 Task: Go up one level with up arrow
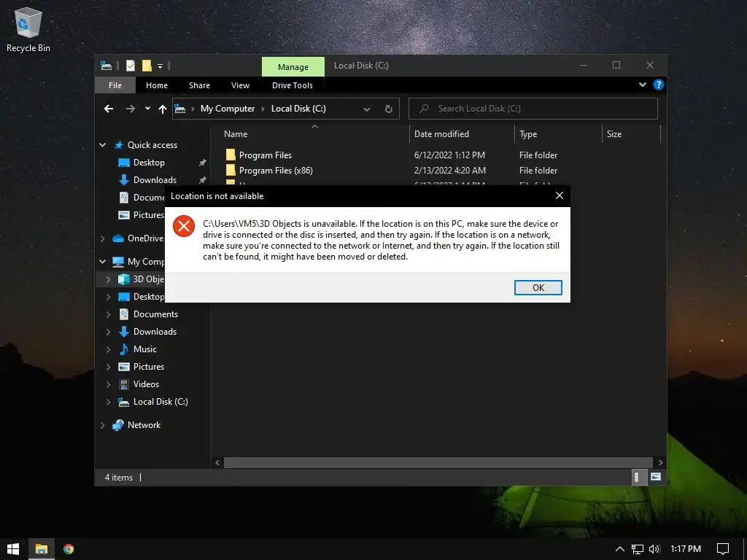click(x=163, y=109)
